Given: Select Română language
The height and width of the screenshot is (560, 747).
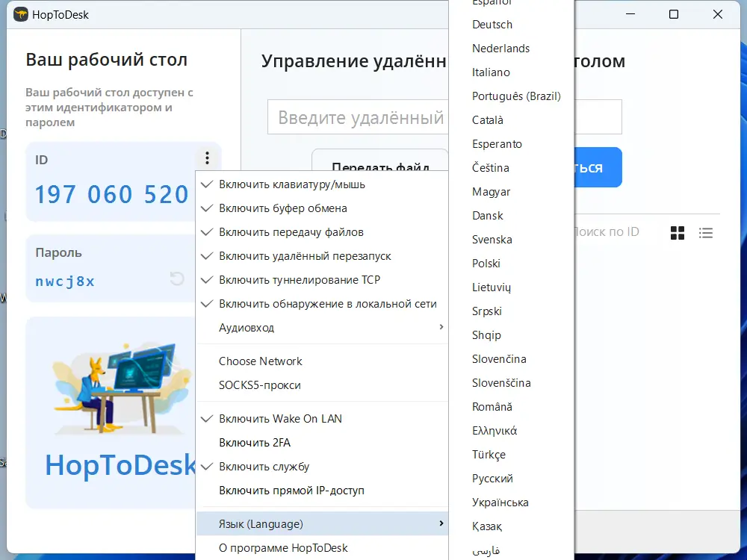Looking at the screenshot, I should [511, 407].
